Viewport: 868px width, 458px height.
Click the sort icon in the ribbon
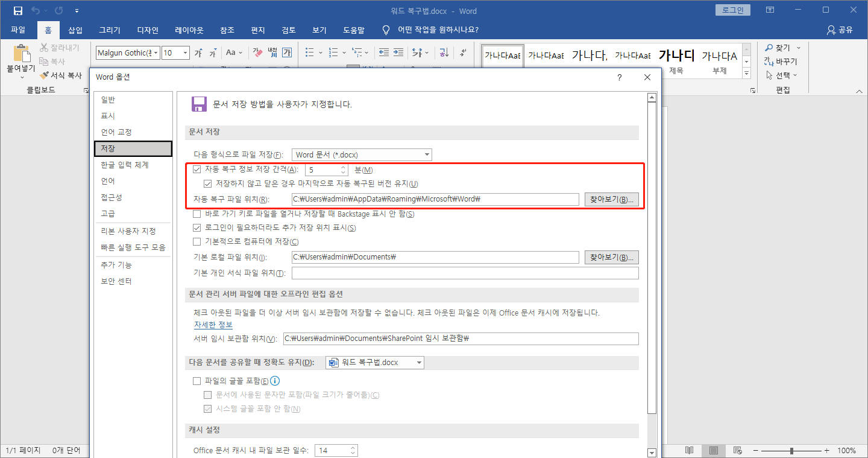(x=442, y=52)
